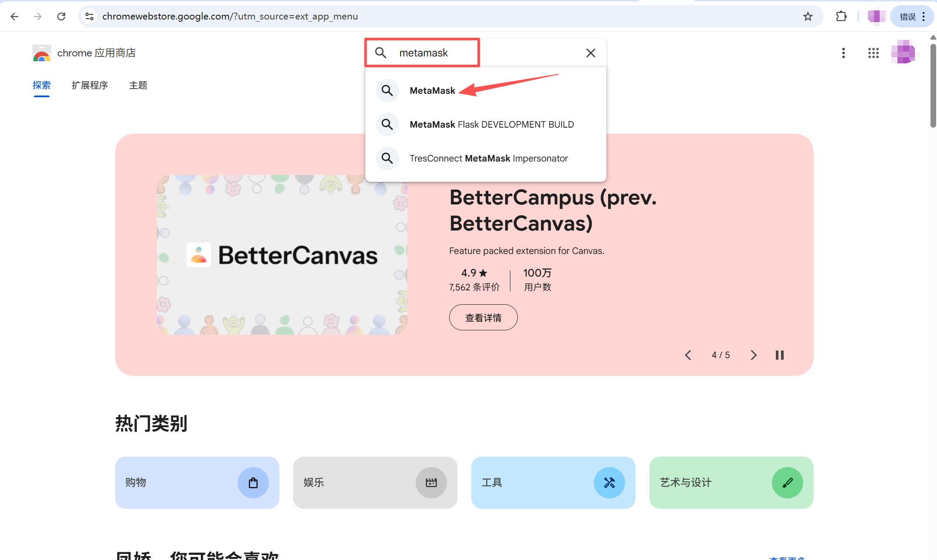The height and width of the screenshot is (560, 937).
Task: Open BetterCampus details via 查看详情
Action: (x=483, y=317)
